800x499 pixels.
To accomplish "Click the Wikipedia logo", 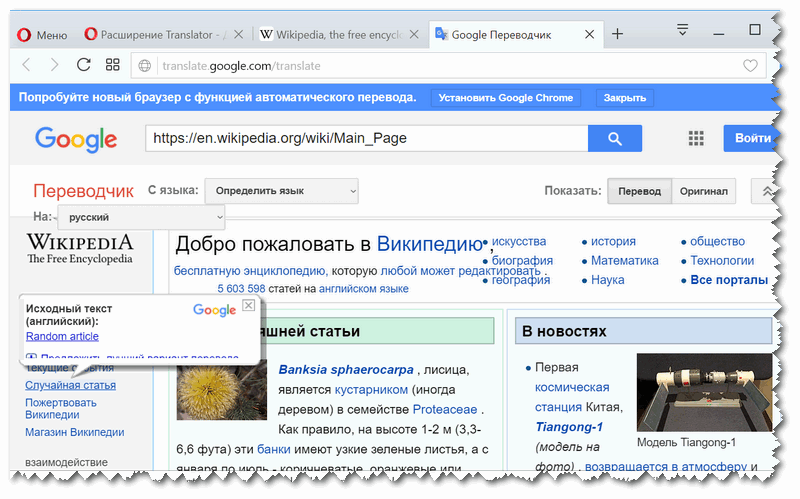I will click(80, 248).
